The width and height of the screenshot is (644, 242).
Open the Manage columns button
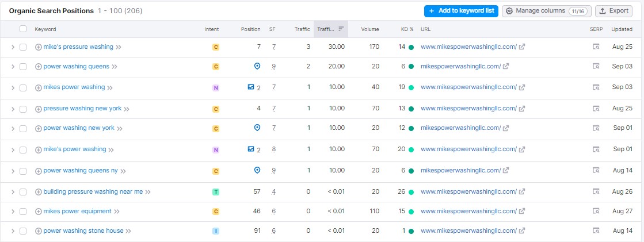coord(547,11)
